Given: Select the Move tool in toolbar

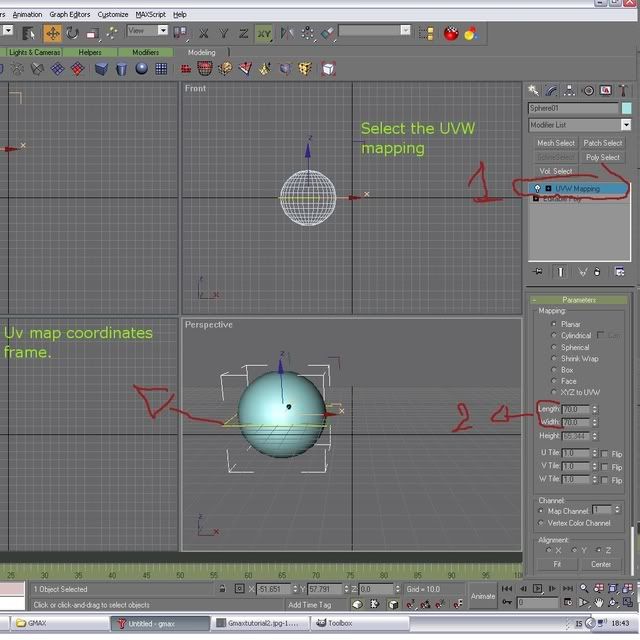Looking at the screenshot, I should coord(52,33).
